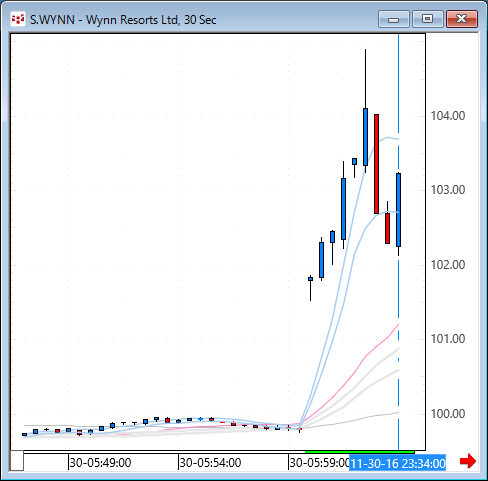Viewport: 488px width, 481px height.
Task: Minimize the S.WYNN chart window
Action: pyautogui.click(x=394, y=19)
